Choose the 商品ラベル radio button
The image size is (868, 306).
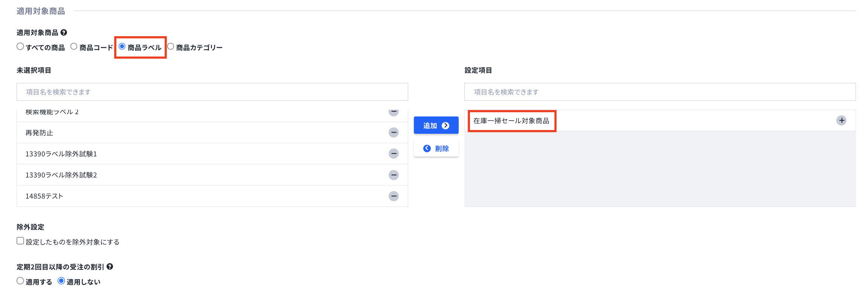(x=122, y=47)
